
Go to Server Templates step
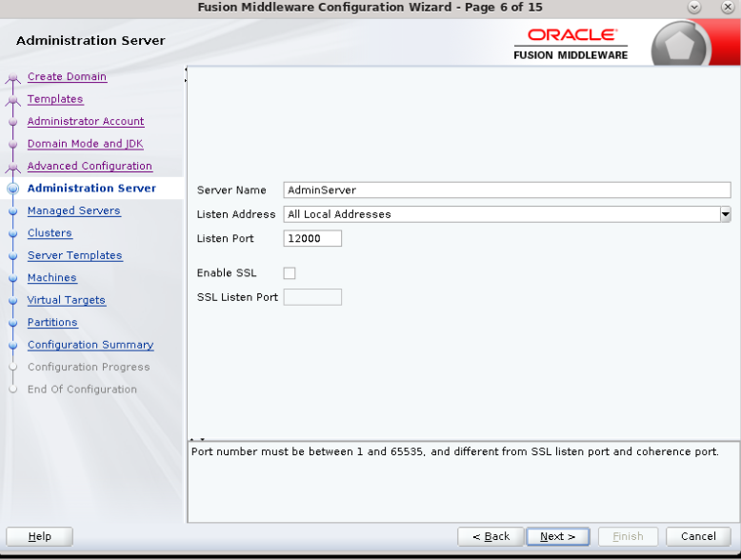click(x=74, y=255)
